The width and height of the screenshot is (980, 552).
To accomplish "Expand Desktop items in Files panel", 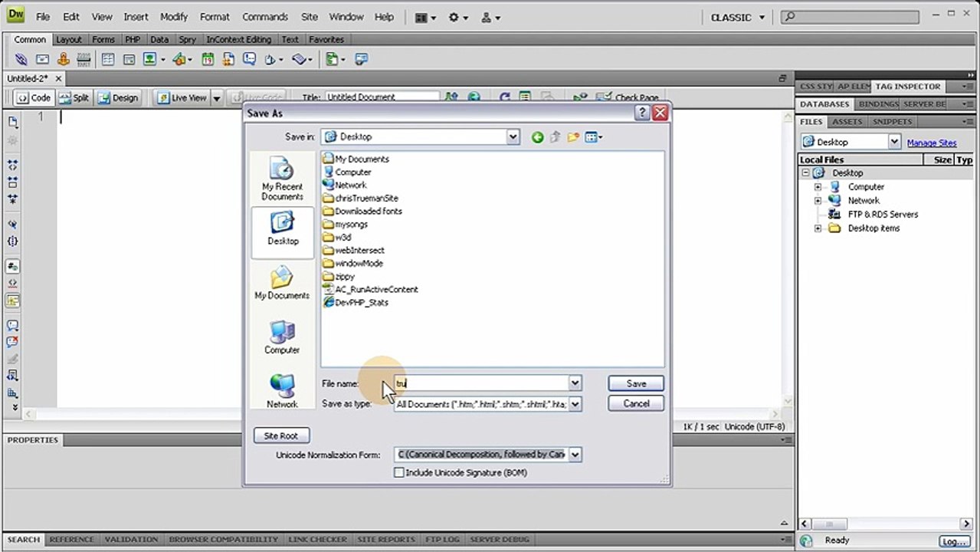I will (x=818, y=228).
